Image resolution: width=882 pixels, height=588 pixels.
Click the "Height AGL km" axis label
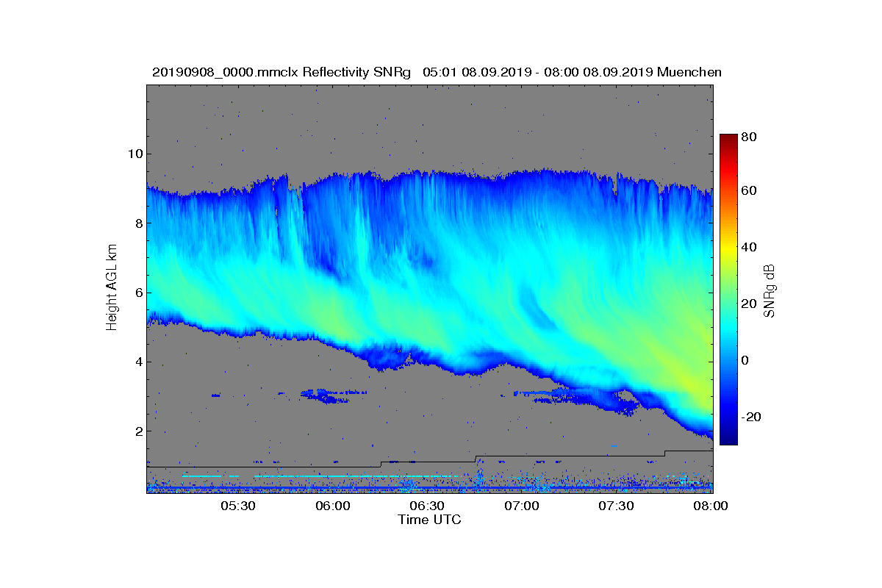(x=112, y=287)
